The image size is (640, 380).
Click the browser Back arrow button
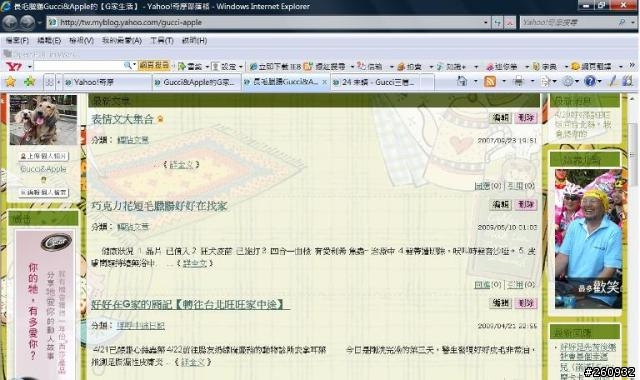click(10, 22)
